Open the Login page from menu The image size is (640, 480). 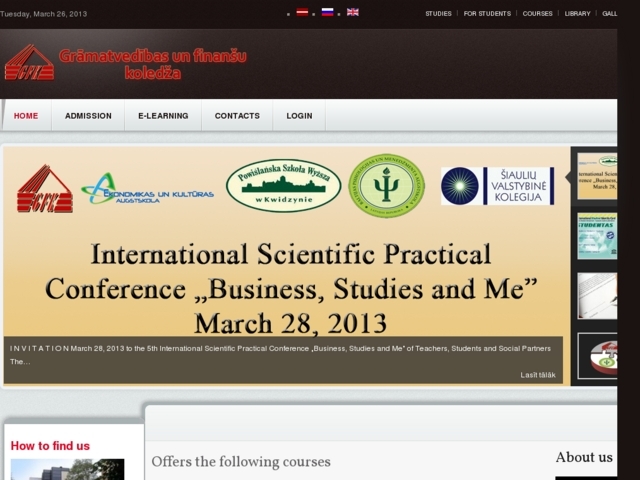coord(299,116)
